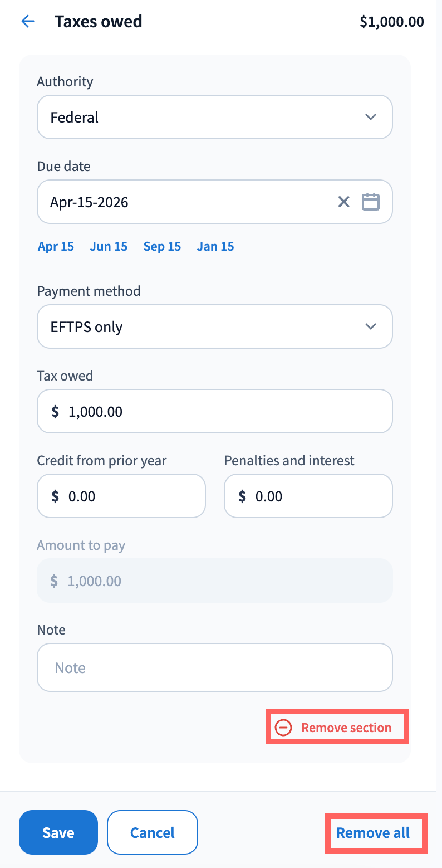Choose the Jun 15 quick date
Viewport: 442px width, 868px height.
click(x=109, y=246)
